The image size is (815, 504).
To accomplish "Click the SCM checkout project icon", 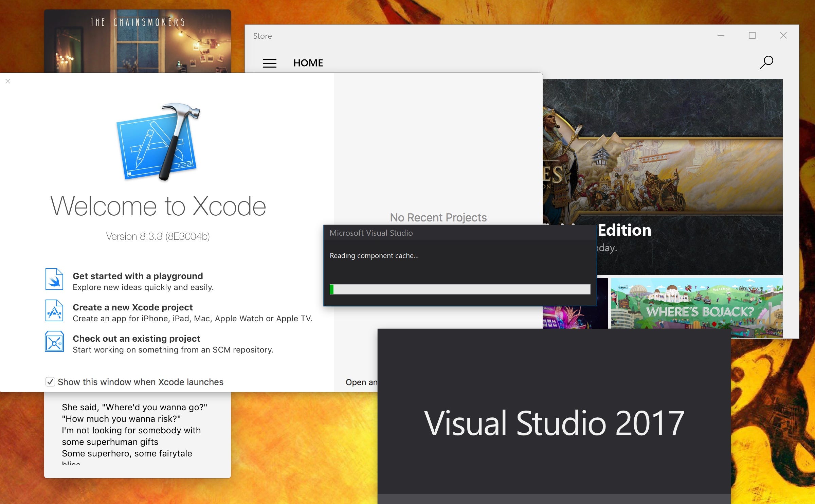I will point(54,341).
